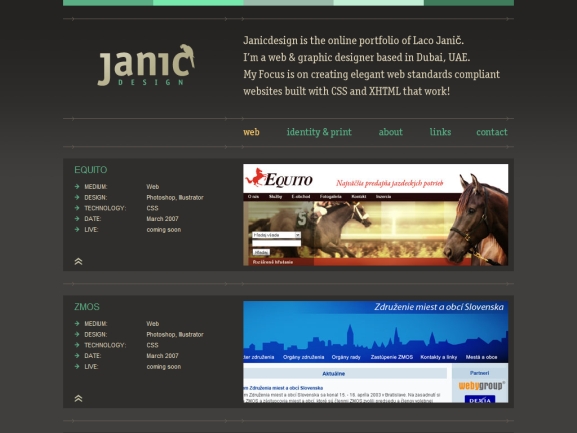Click 'March 2007' date in ZMOS card
This screenshot has width=577, height=433.
[162, 356]
